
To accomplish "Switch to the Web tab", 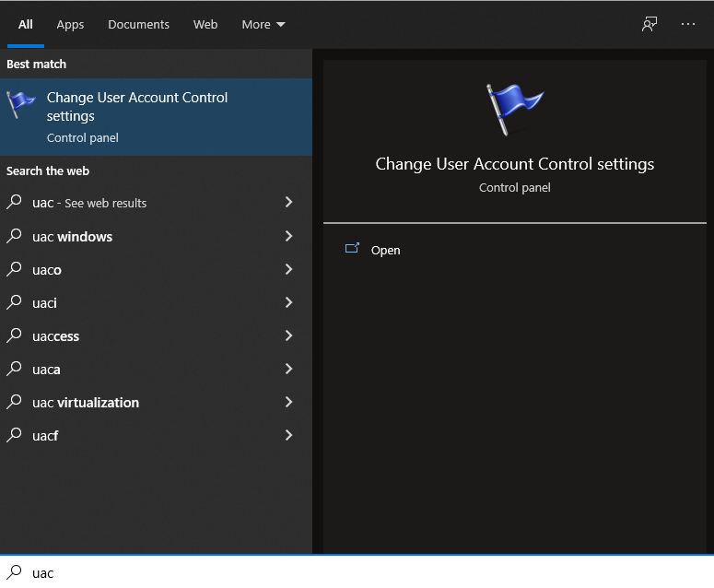I will [205, 24].
